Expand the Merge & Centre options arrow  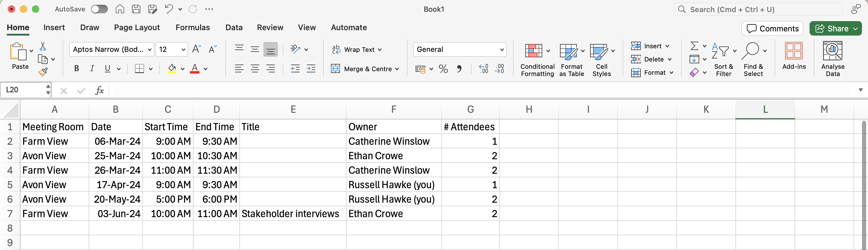point(397,69)
